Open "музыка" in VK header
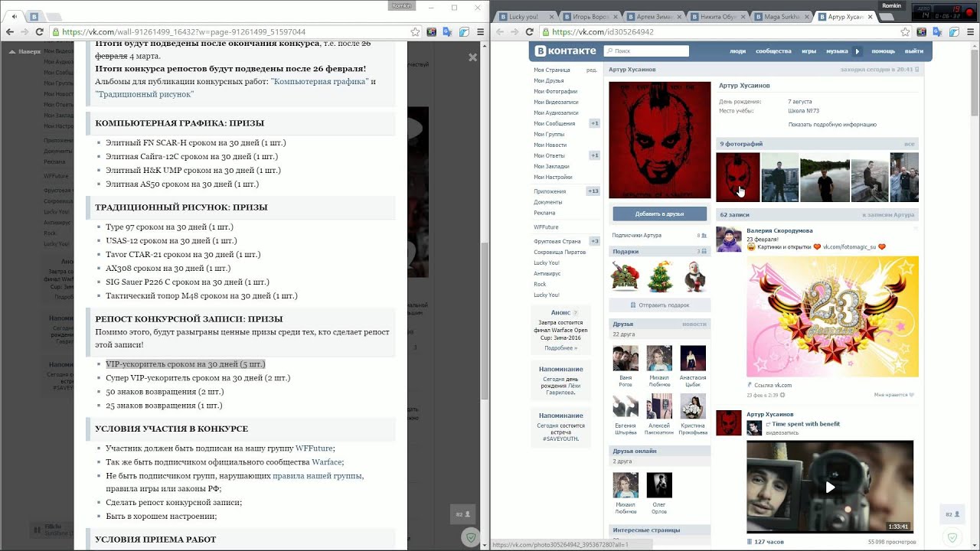This screenshot has width=980, height=551. click(837, 51)
